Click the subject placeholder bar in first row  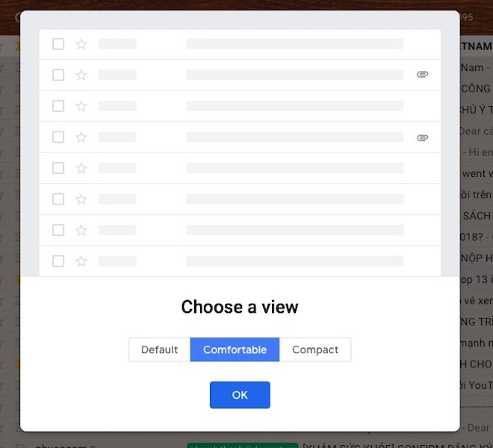[x=295, y=44]
